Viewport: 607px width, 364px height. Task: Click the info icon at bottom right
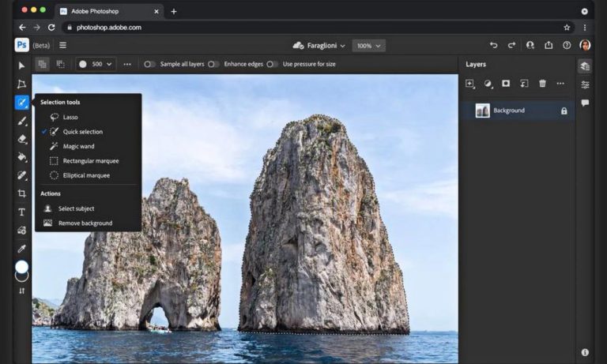(585, 352)
